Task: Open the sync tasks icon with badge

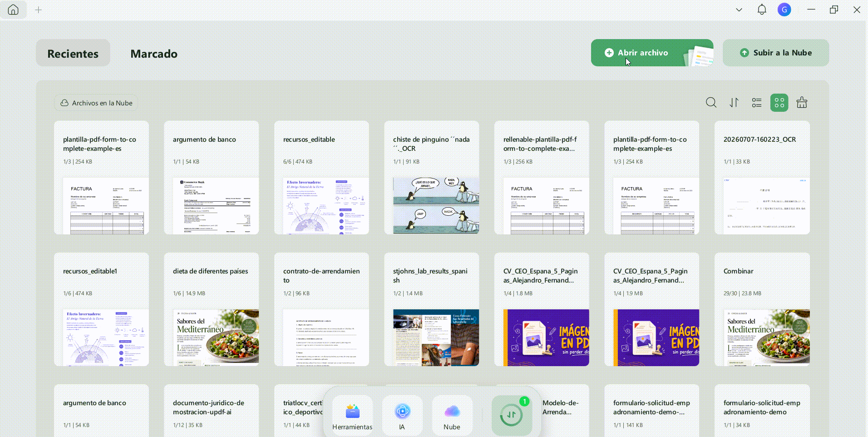Action: click(x=512, y=415)
